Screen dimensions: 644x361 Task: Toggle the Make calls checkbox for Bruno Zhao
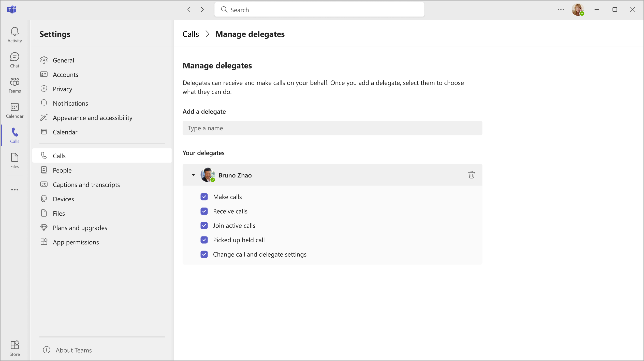(x=203, y=197)
